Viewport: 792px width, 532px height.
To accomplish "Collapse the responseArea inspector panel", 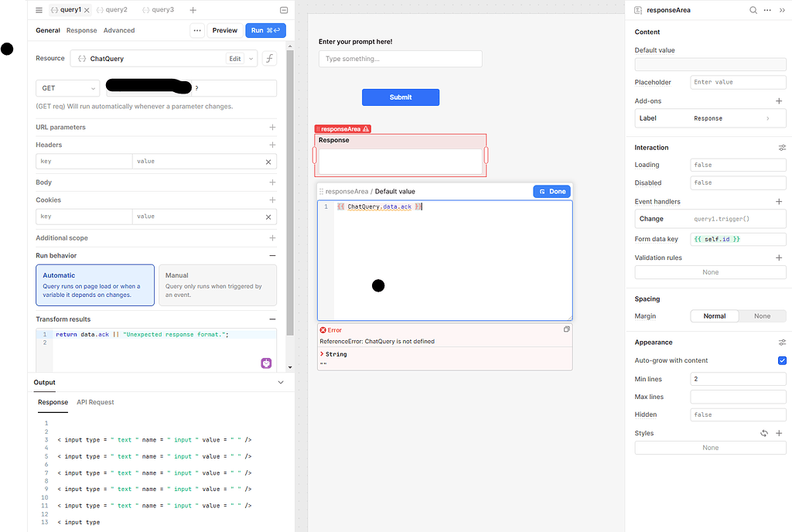I will pos(783,10).
